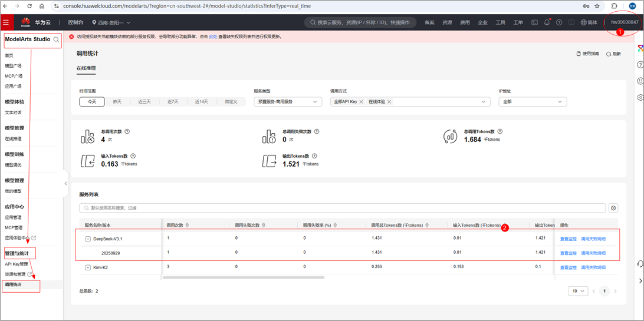Bookmark this page with the star icon
644x321 pixels.
click(597, 6)
